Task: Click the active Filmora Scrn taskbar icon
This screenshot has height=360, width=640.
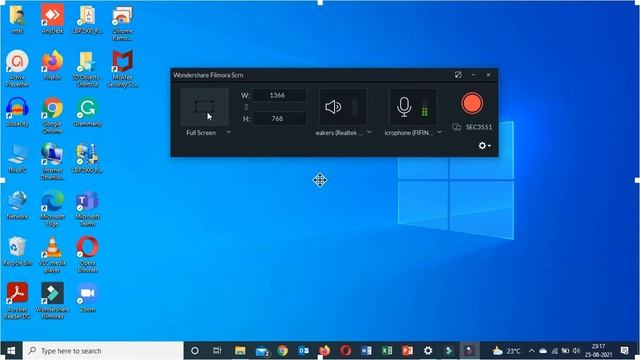Action: click(469, 351)
